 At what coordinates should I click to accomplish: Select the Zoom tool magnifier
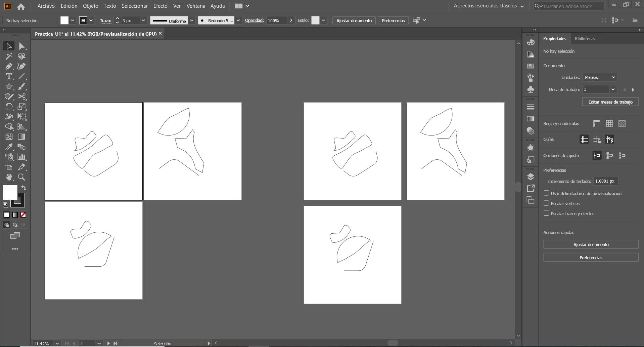click(22, 177)
